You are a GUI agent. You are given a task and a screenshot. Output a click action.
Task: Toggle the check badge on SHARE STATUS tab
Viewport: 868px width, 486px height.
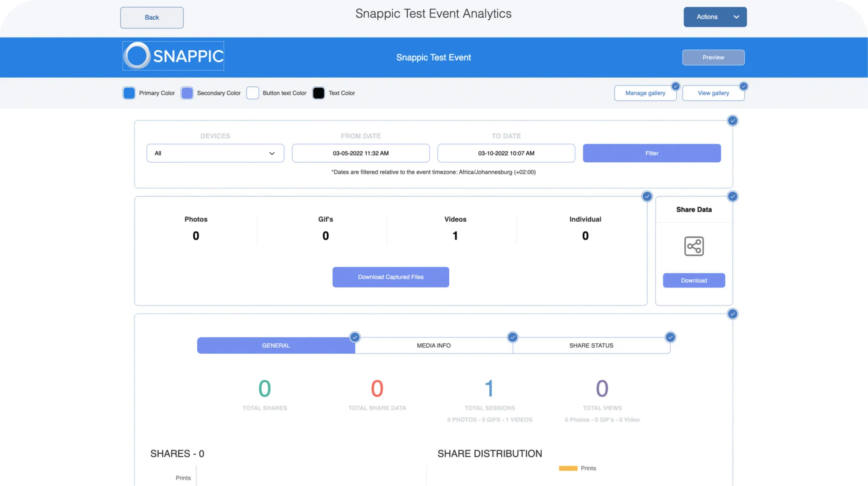pos(670,337)
